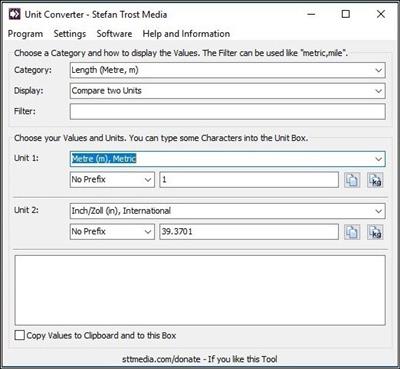Click the kg unit icon for Unit 1
The image size is (400, 369).
pos(375,180)
